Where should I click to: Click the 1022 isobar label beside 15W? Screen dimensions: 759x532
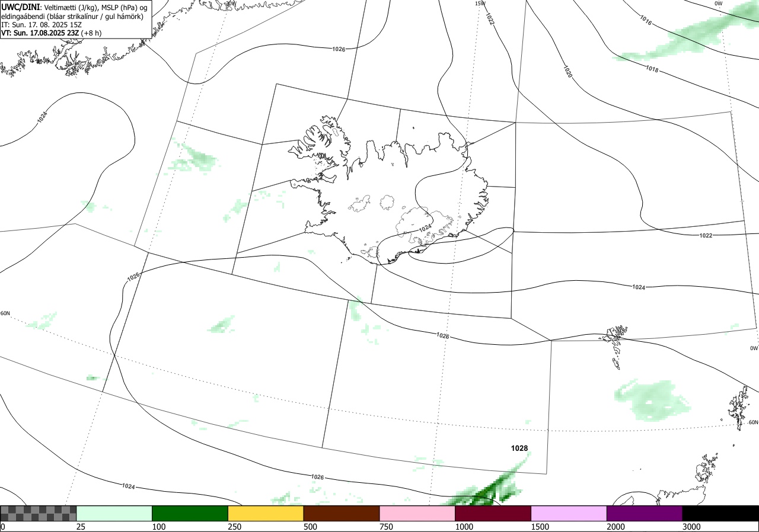click(x=490, y=19)
